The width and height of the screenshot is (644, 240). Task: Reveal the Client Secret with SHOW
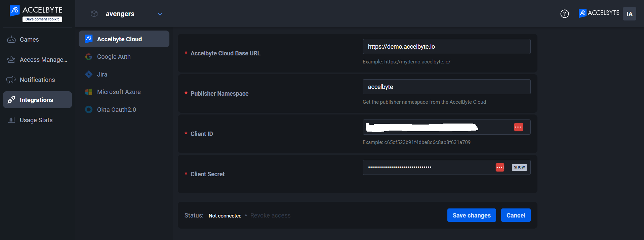pyautogui.click(x=519, y=167)
